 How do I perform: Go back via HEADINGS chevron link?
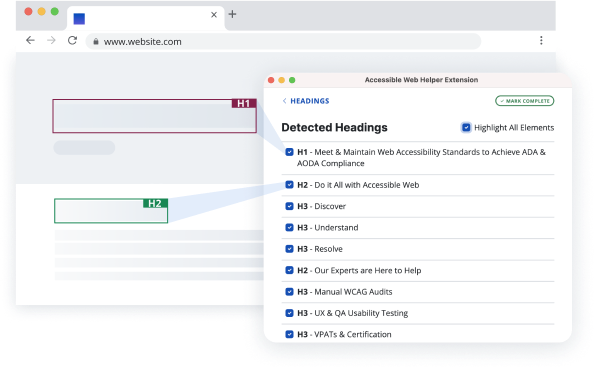(306, 101)
